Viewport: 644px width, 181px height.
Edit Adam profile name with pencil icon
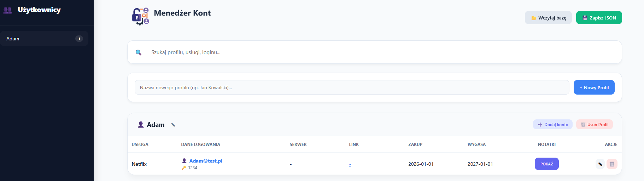[173, 125]
